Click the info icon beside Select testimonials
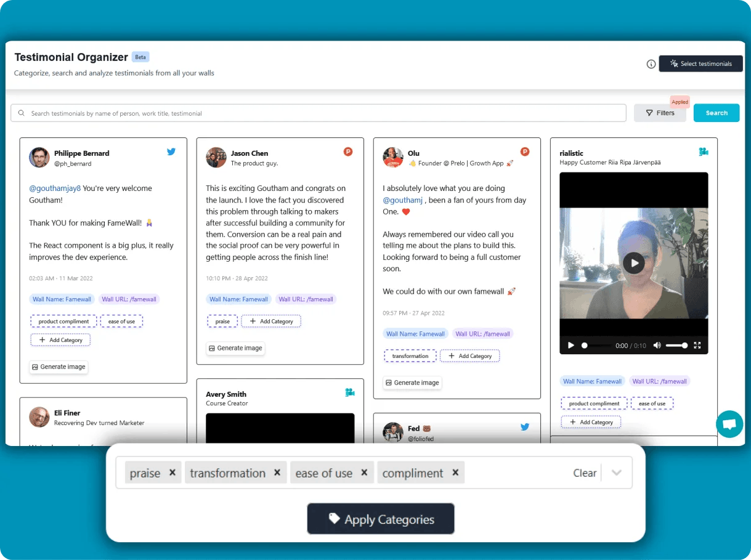This screenshot has height=560, width=751. coord(651,64)
